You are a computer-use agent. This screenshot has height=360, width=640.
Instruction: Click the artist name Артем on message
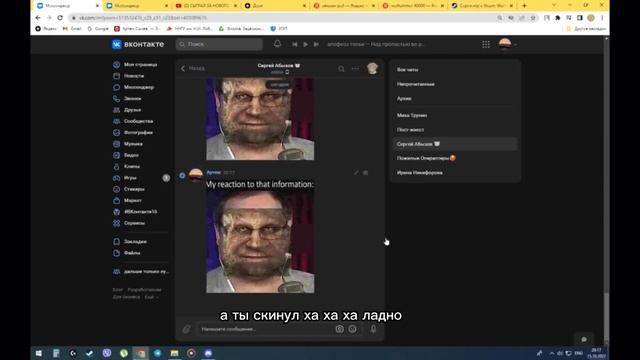point(213,172)
